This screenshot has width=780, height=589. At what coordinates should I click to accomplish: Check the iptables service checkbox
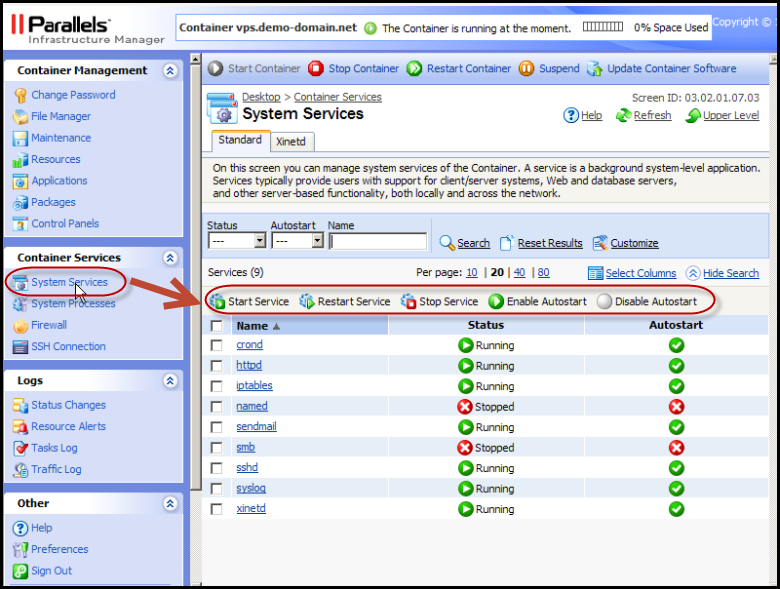click(x=216, y=386)
